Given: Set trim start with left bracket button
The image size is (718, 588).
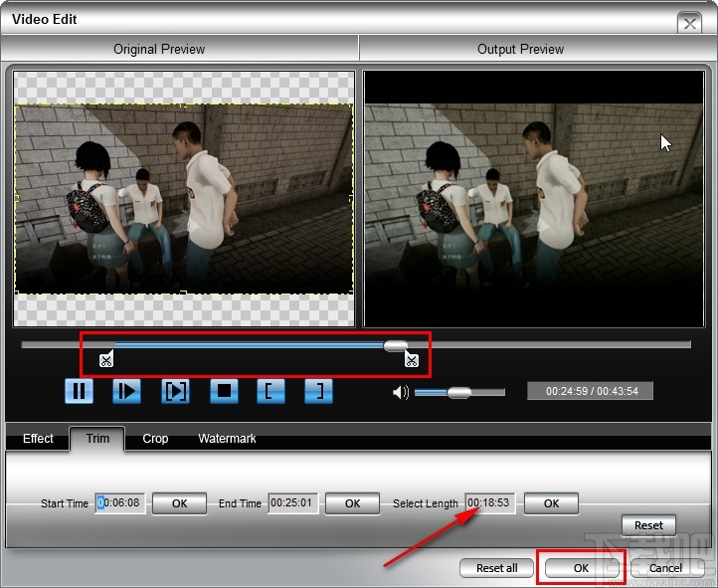Looking at the screenshot, I should click(x=270, y=391).
